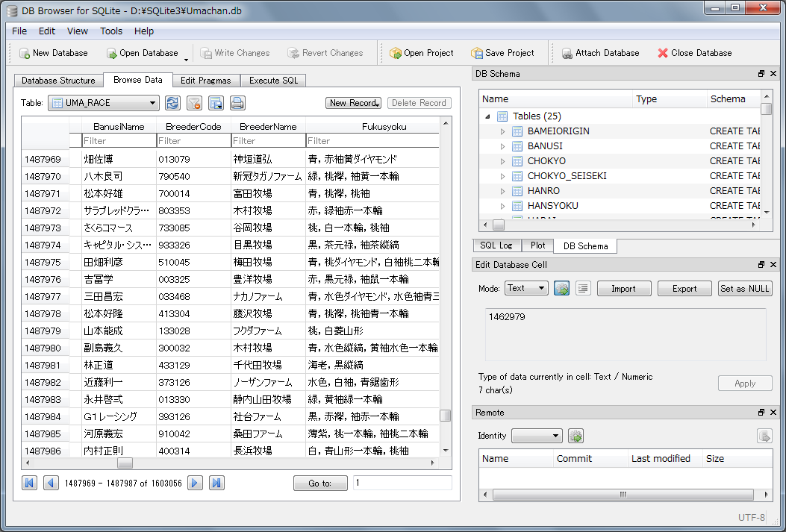This screenshot has width=786, height=532.
Task: Clear all filters icon
Action: click(194, 103)
